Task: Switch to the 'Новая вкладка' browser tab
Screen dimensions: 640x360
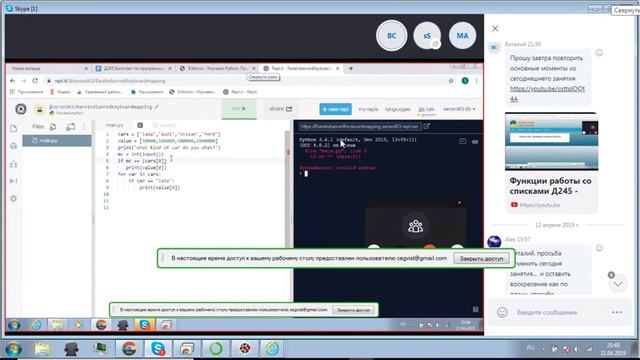Action: (48, 68)
